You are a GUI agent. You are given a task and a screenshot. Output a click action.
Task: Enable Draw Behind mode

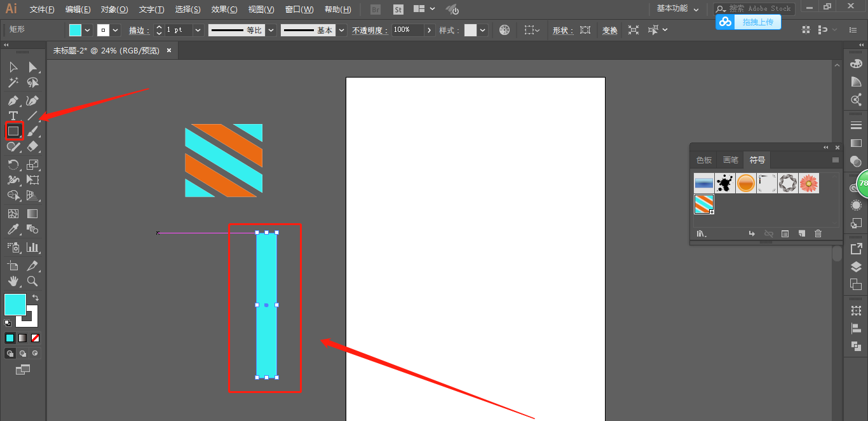point(23,354)
